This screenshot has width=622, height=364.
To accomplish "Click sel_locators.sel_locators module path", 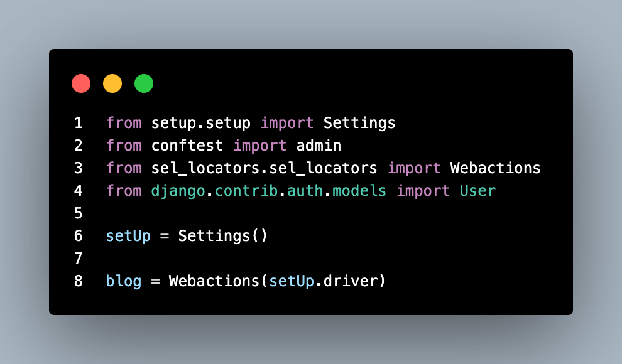I will click(264, 168).
